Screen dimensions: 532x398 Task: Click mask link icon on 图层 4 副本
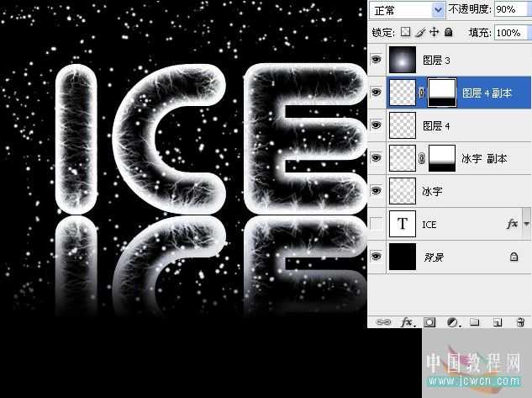(422, 93)
